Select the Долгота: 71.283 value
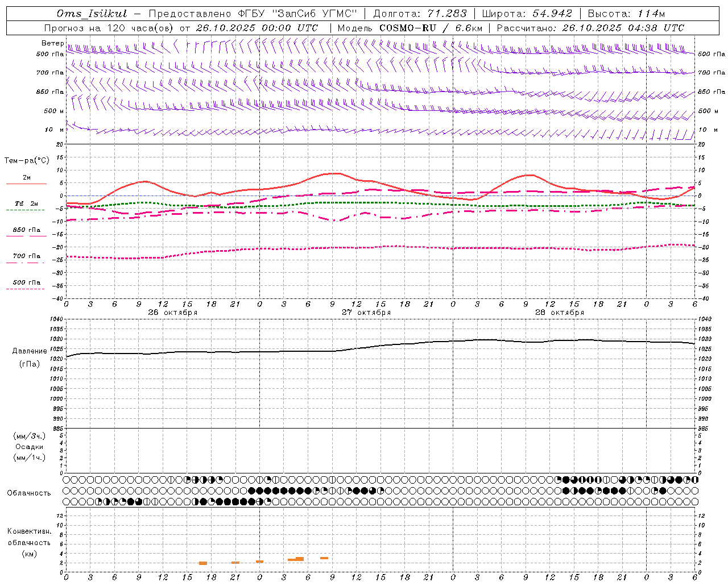This screenshot has height=582, width=728. 420,14
